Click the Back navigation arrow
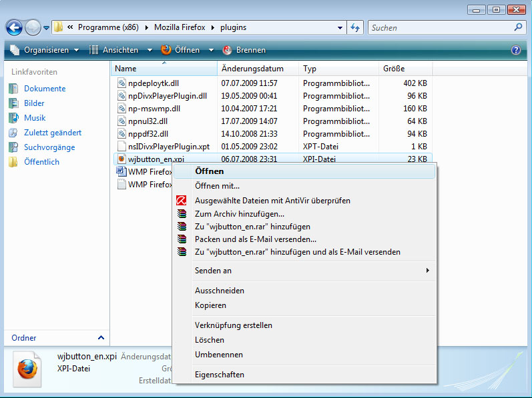Viewport: 532px width, 398px height. coord(14,28)
